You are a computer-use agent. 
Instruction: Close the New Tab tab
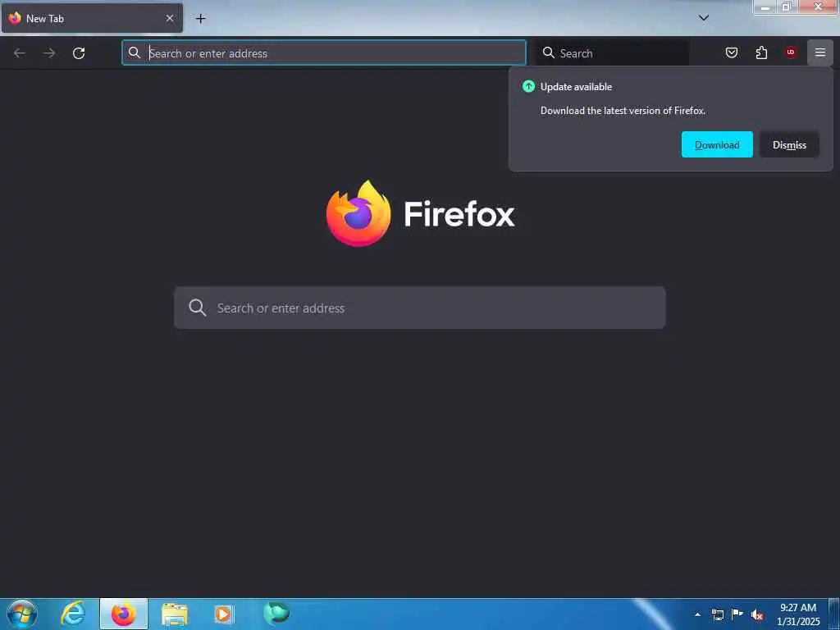click(170, 18)
